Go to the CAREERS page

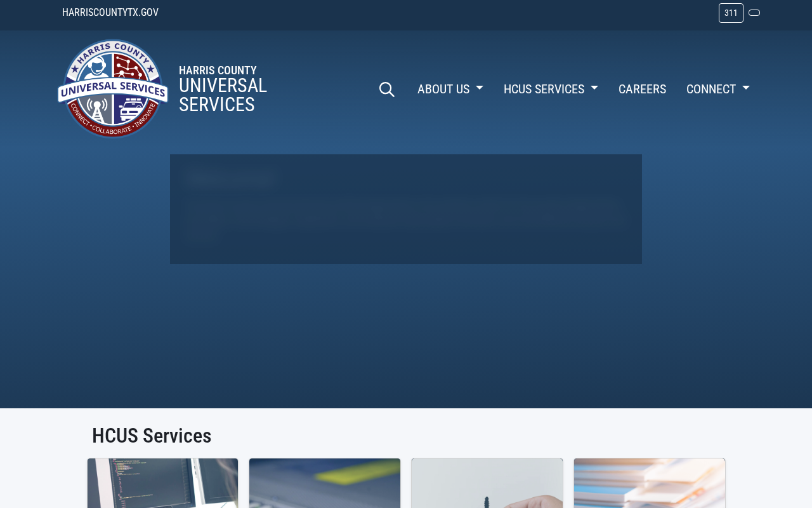[x=642, y=89]
